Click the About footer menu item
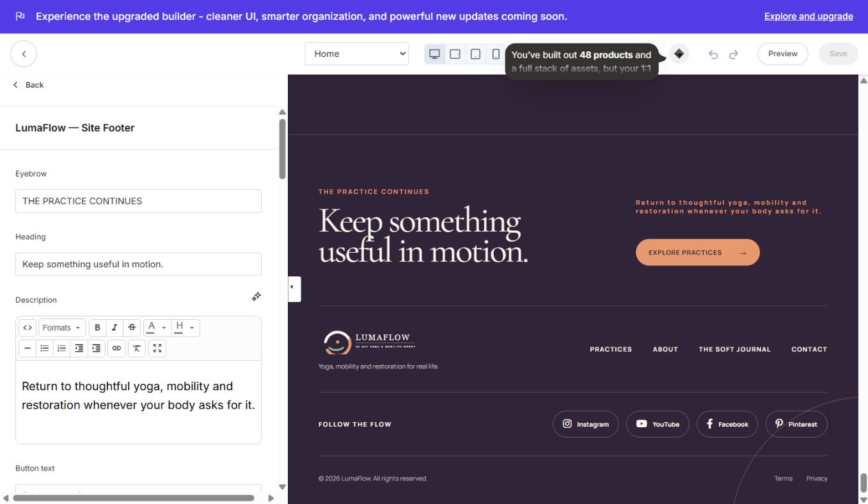Image resolution: width=868 pixels, height=504 pixels. [665, 349]
